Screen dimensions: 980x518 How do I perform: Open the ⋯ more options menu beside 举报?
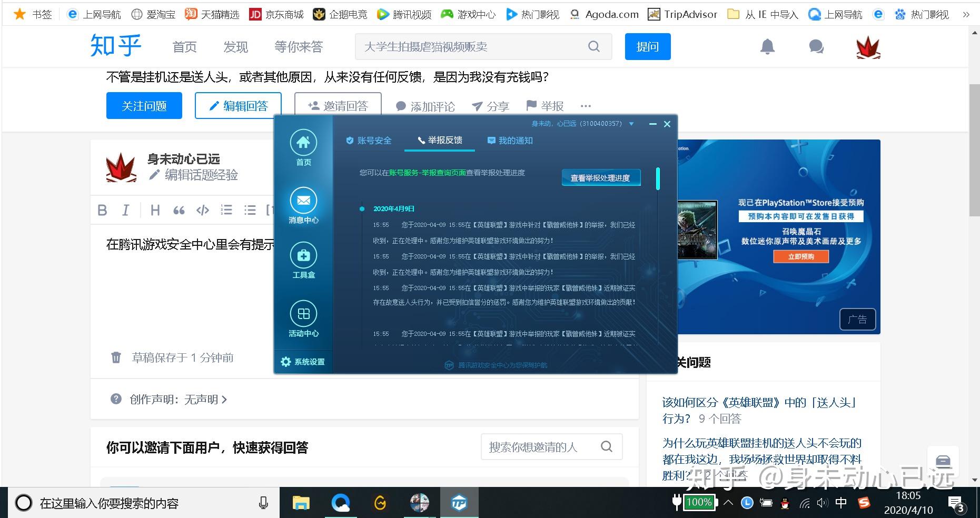pos(586,106)
